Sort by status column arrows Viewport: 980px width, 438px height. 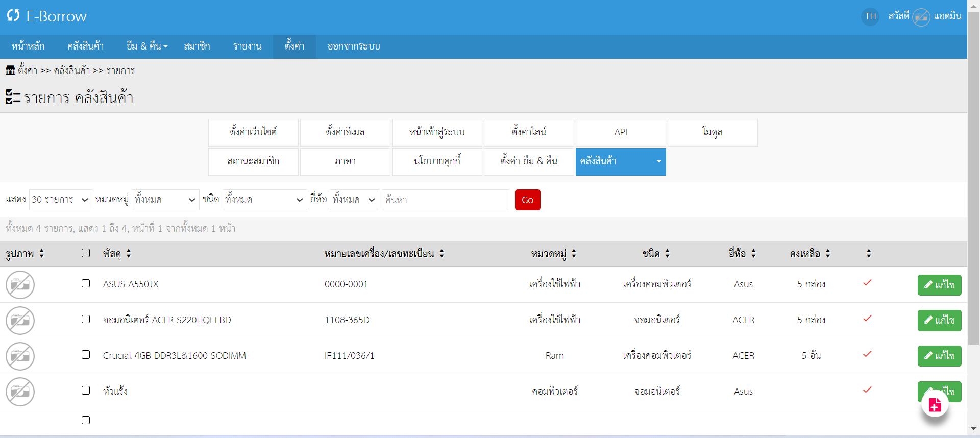click(x=869, y=253)
